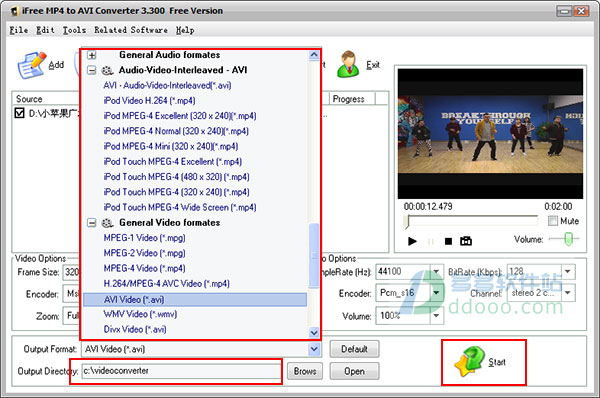Click the film icon beside General Video formates
Image resolution: width=600 pixels, height=398 pixels.
tap(108, 223)
